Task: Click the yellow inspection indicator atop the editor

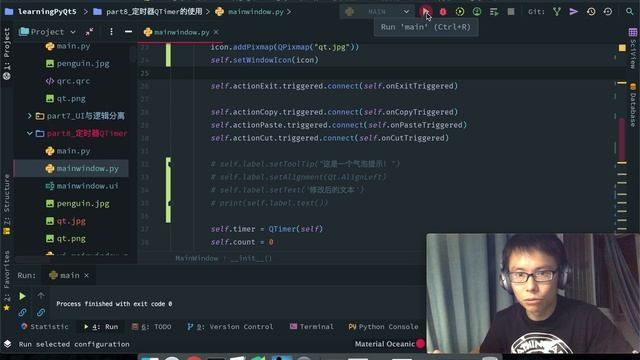Action: [x=622, y=48]
